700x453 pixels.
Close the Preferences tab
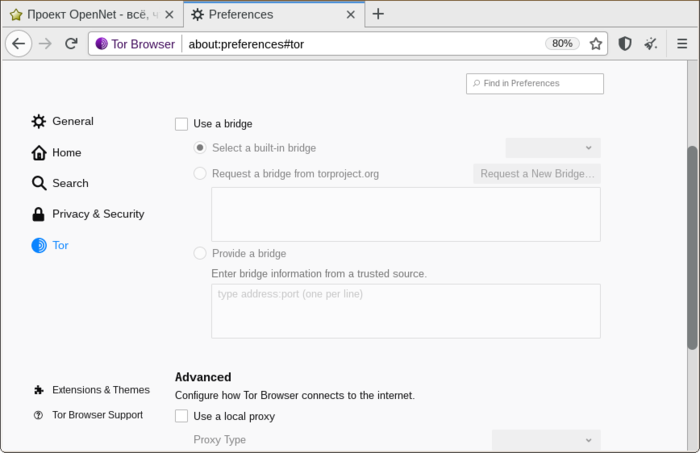pos(350,15)
